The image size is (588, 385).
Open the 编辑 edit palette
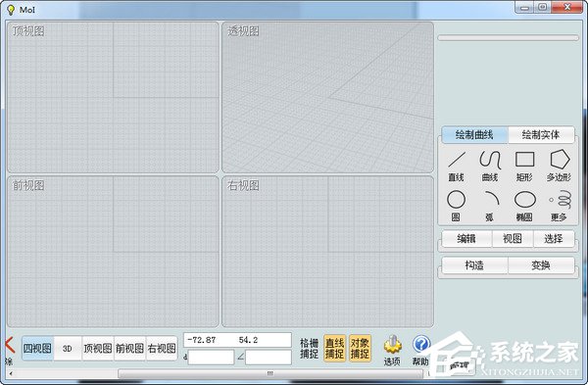(466, 239)
